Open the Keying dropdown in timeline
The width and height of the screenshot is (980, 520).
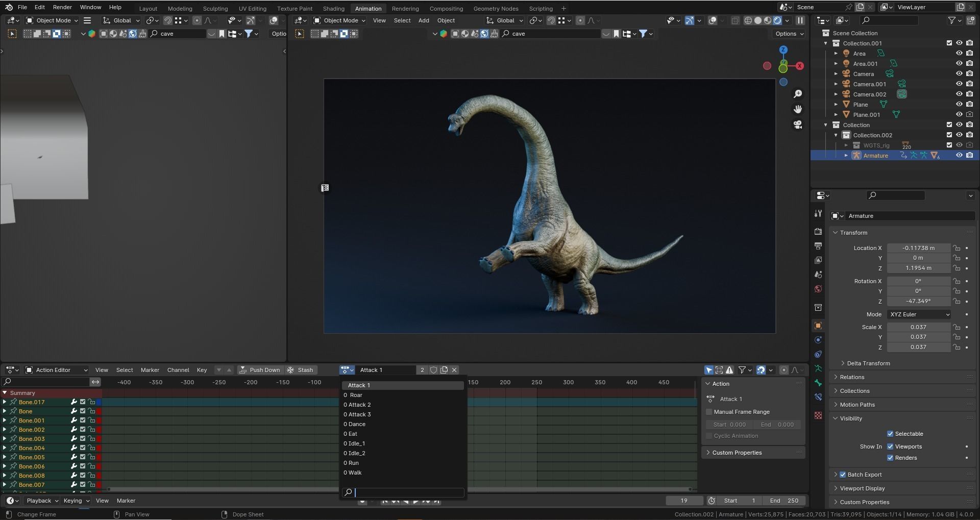click(x=77, y=501)
